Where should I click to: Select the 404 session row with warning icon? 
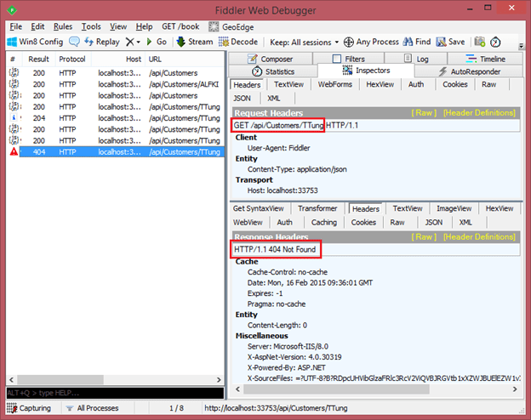[115, 152]
